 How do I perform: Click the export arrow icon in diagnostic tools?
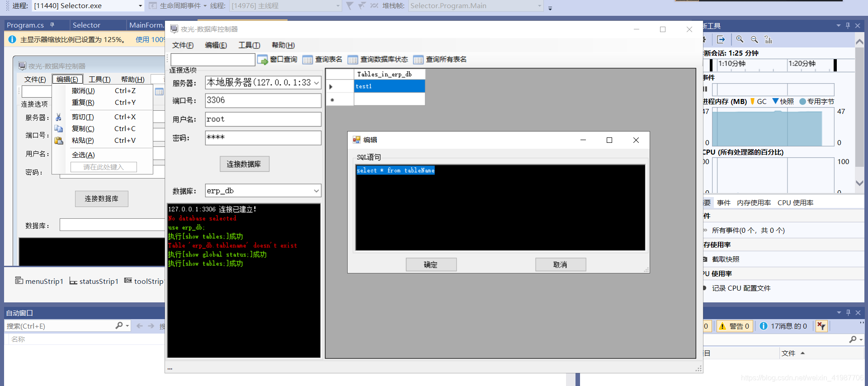(x=722, y=40)
